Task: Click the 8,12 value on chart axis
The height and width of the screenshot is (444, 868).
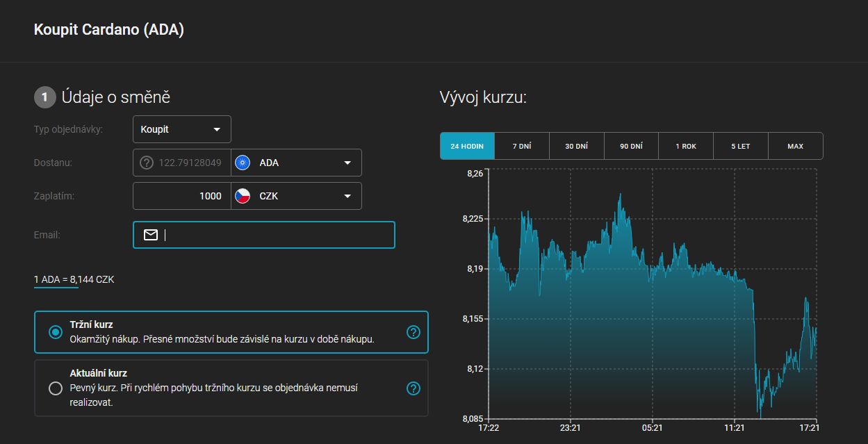Action: coord(475,368)
